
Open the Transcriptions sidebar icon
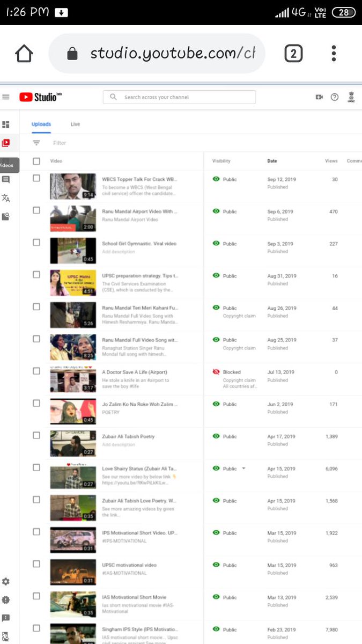click(6, 198)
